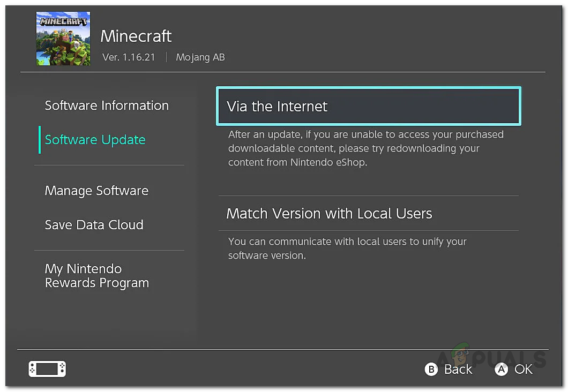Image resolution: width=568 pixels, height=392 pixels.
Task: Go to Manage Software
Action: tap(96, 191)
